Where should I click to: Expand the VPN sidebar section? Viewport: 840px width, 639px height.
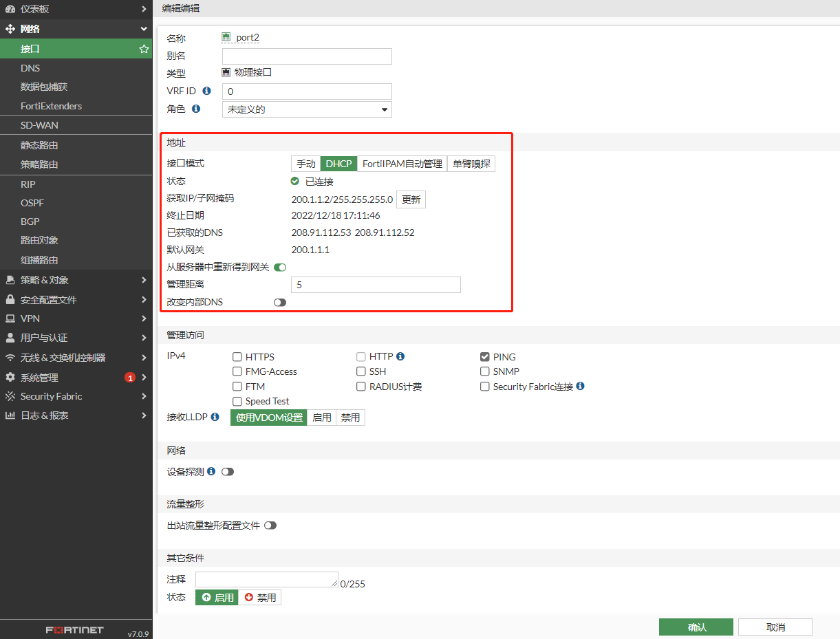[76, 318]
